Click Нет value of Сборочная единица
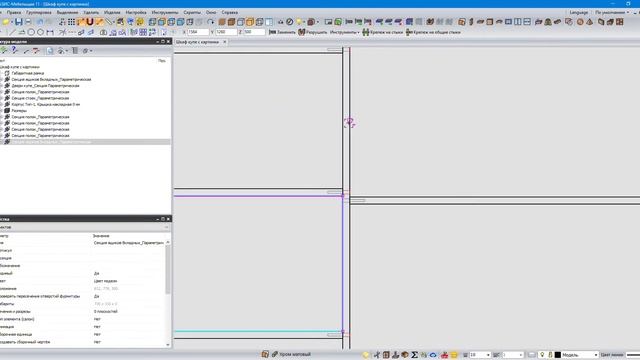 [x=97, y=334]
